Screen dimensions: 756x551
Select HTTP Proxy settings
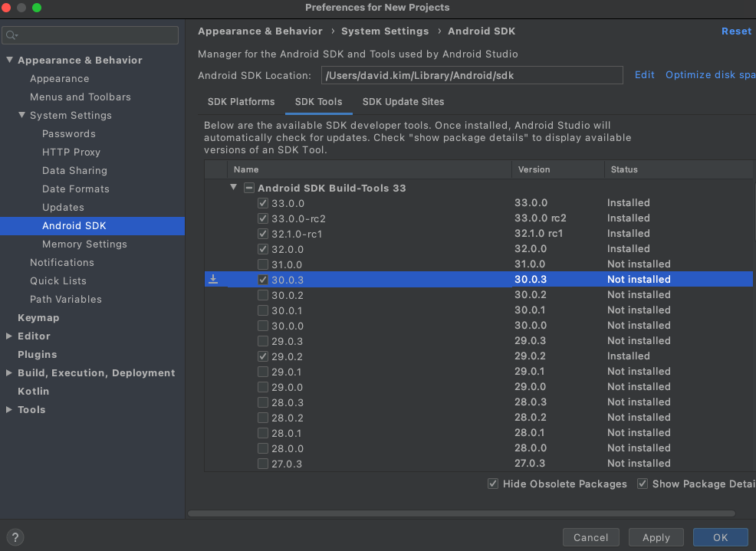71,152
